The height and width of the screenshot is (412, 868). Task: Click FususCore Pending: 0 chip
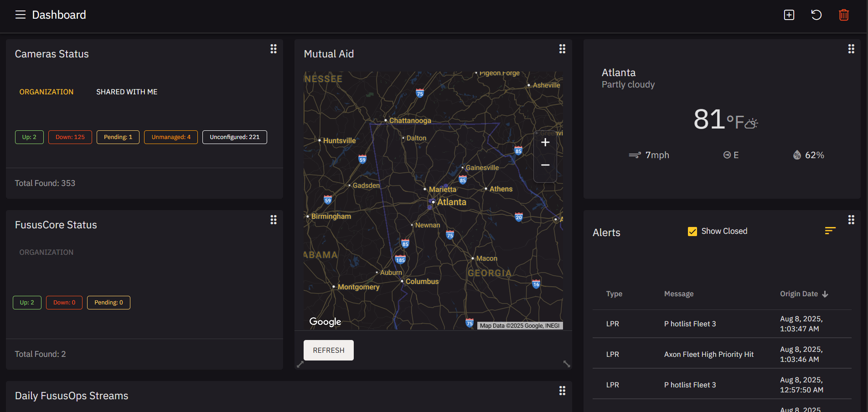[108, 303]
